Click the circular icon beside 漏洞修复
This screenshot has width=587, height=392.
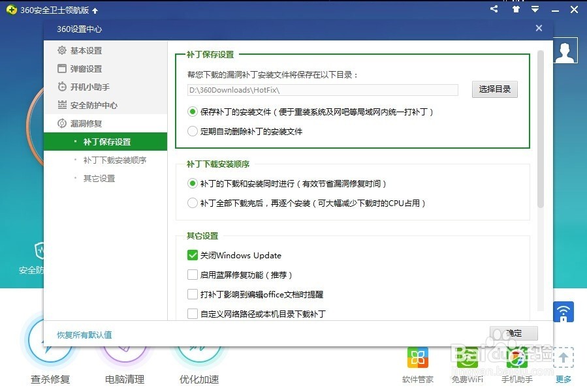62,123
